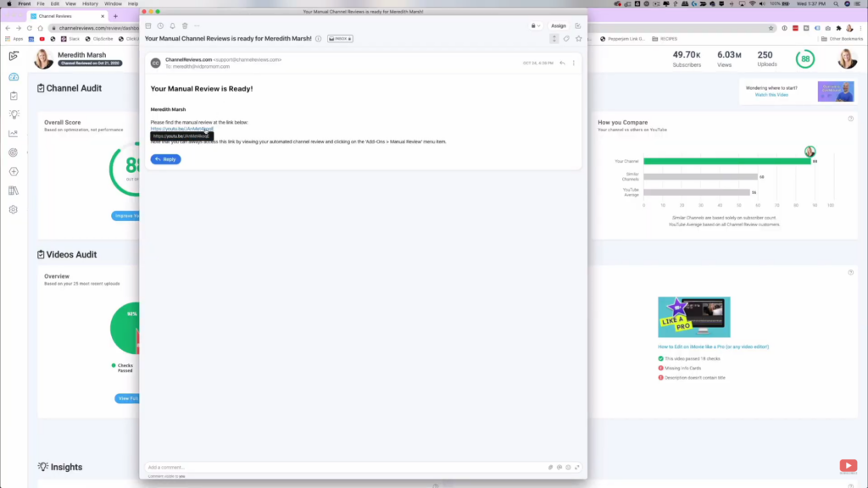Viewport: 868px width, 488px height.
Task: Open the lock privacy dropdown in Front
Action: pos(536,26)
